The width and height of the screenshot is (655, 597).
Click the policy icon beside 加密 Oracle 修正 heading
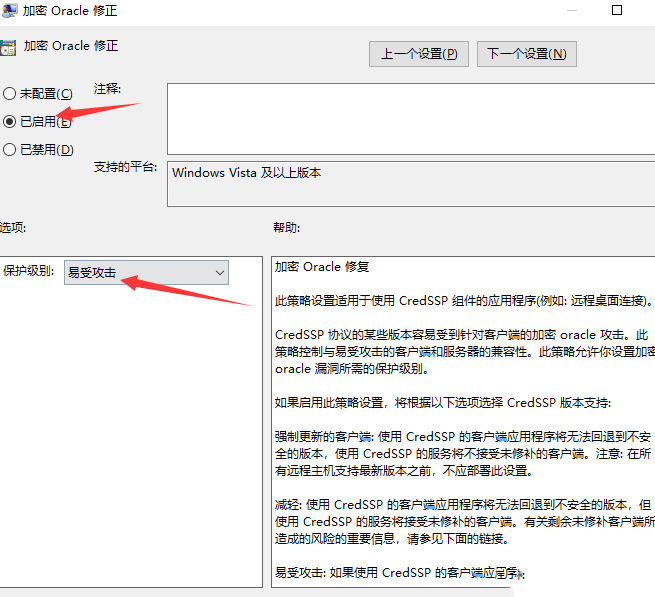point(8,47)
